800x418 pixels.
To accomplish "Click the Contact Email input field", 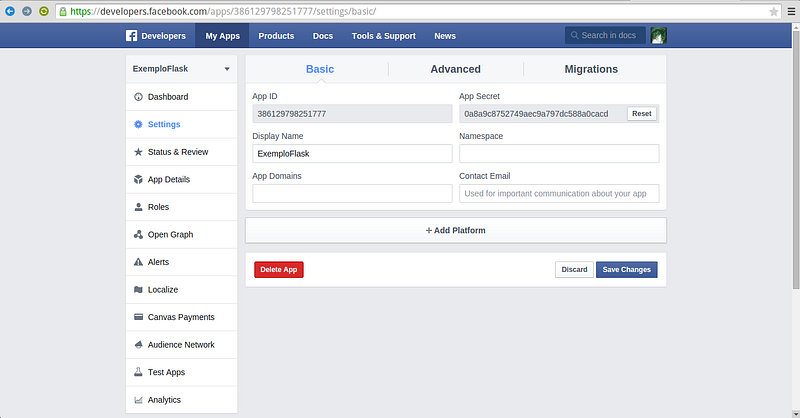I will click(x=559, y=193).
